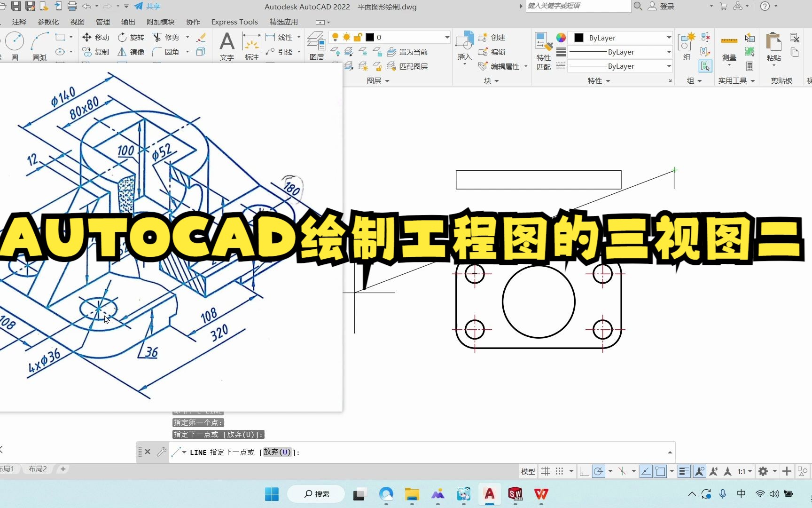The width and height of the screenshot is (812, 508).
Task: Click Set Current (置为当前) layer button
Action: coord(407,52)
